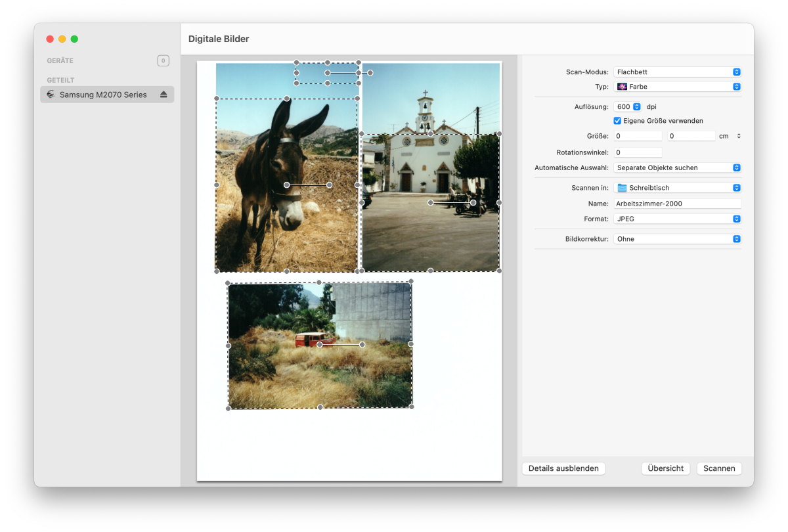Image resolution: width=788 pixels, height=532 pixels.
Task: Click the center point of the red car selection
Action: [x=320, y=345]
